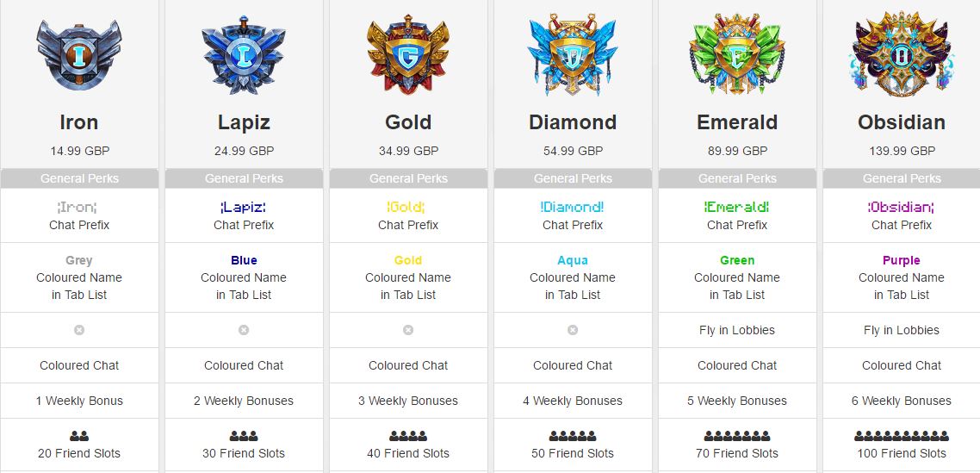Screen dimensions: 980x473
Task: Click the 14.99 GBP price label
Action: pyautogui.click(x=79, y=151)
